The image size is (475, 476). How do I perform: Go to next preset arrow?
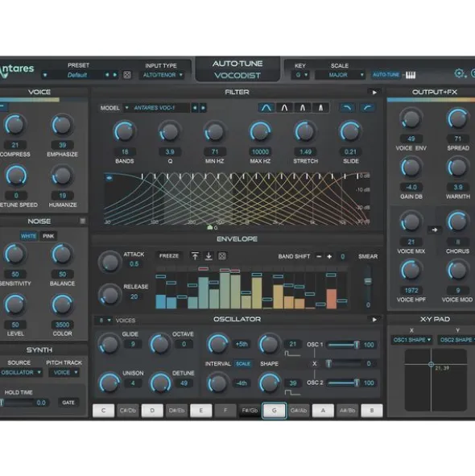pos(115,75)
